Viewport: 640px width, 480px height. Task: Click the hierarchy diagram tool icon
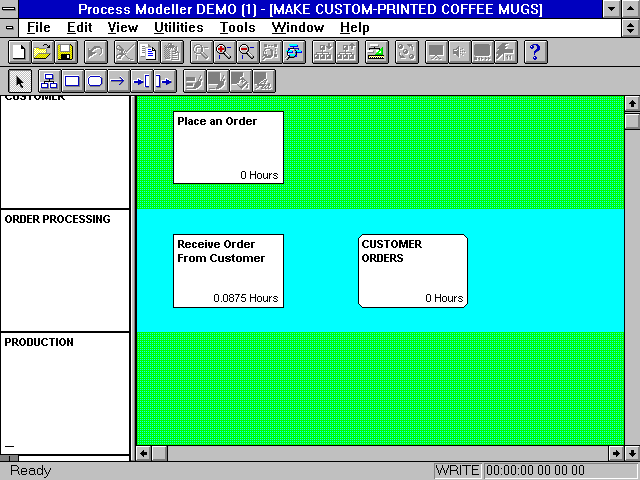tap(48, 81)
